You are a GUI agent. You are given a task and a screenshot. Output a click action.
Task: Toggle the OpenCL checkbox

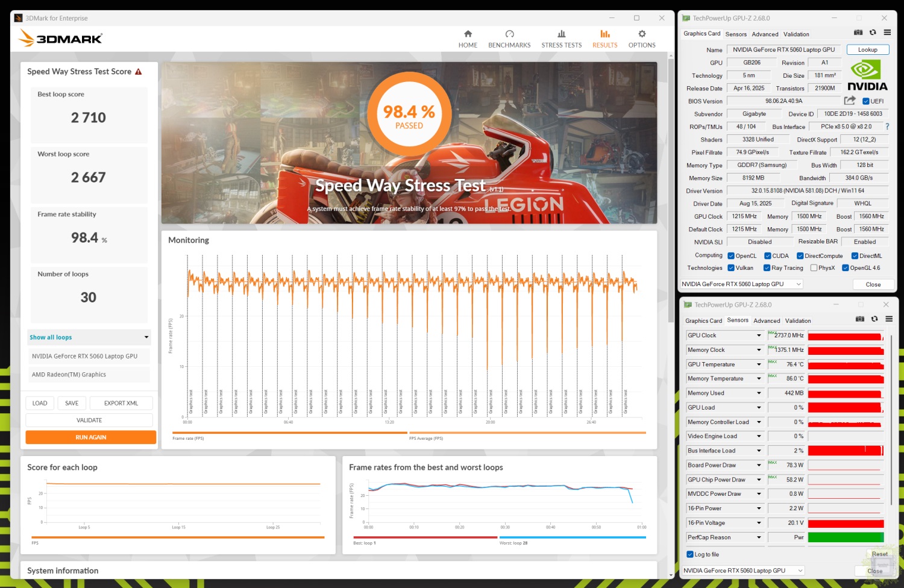[x=731, y=256]
